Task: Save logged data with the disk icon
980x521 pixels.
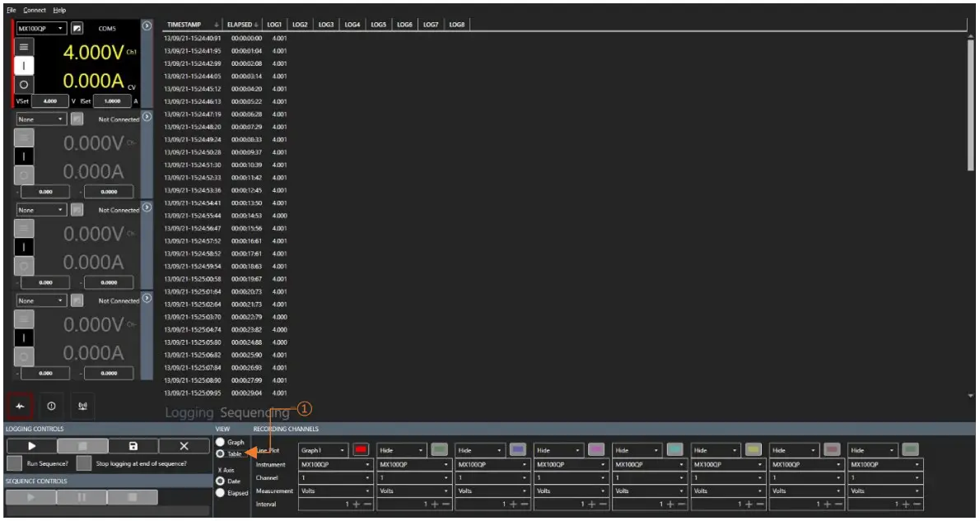Action: point(134,446)
